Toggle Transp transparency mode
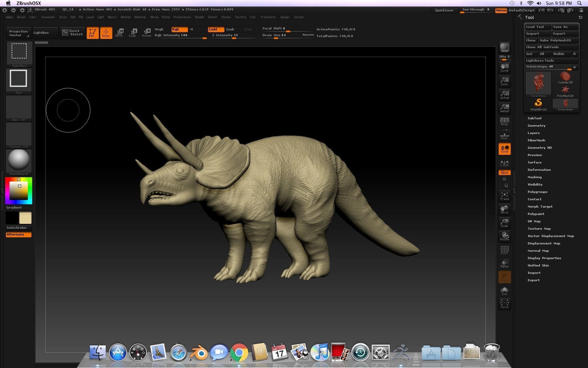 click(x=504, y=263)
